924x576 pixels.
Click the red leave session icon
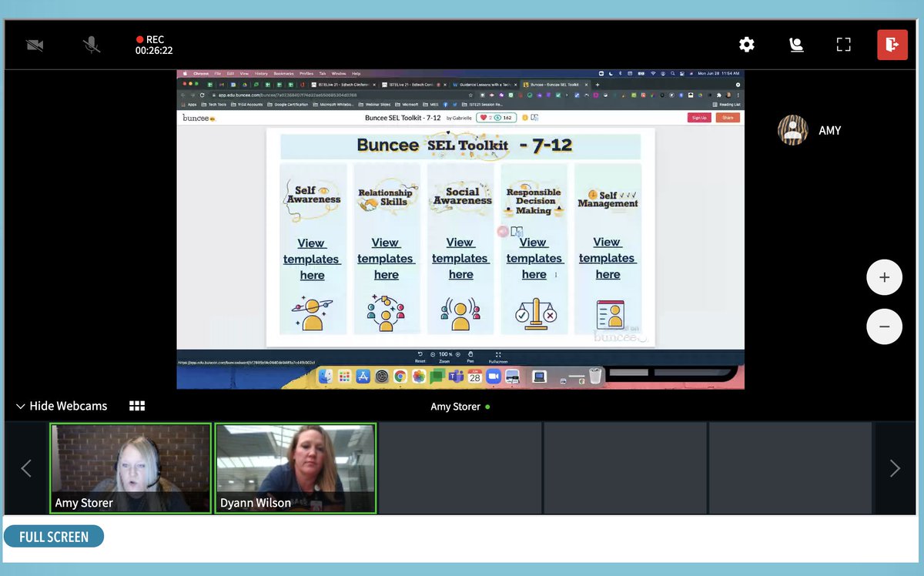coord(892,45)
